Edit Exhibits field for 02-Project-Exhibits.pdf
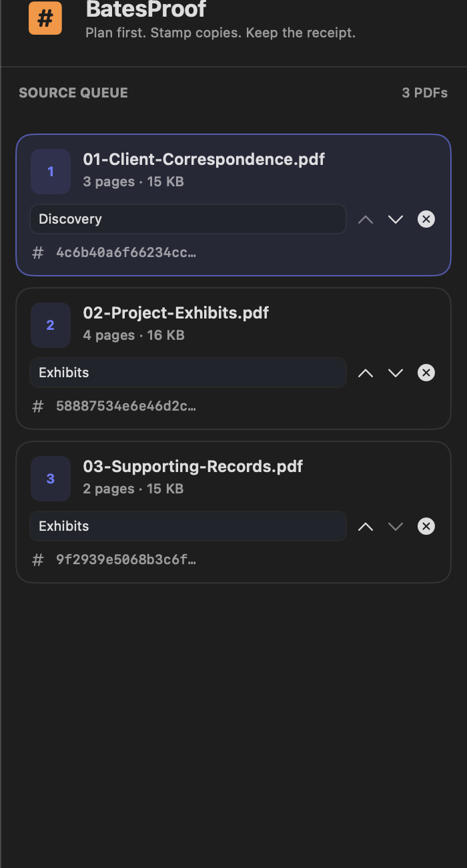Viewport: 467px width, 868px height. click(x=188, y=373)
